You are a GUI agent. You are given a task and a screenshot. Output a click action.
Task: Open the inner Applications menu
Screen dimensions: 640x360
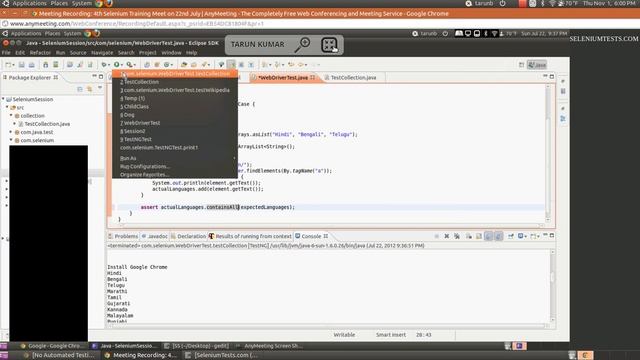point(26,33)
